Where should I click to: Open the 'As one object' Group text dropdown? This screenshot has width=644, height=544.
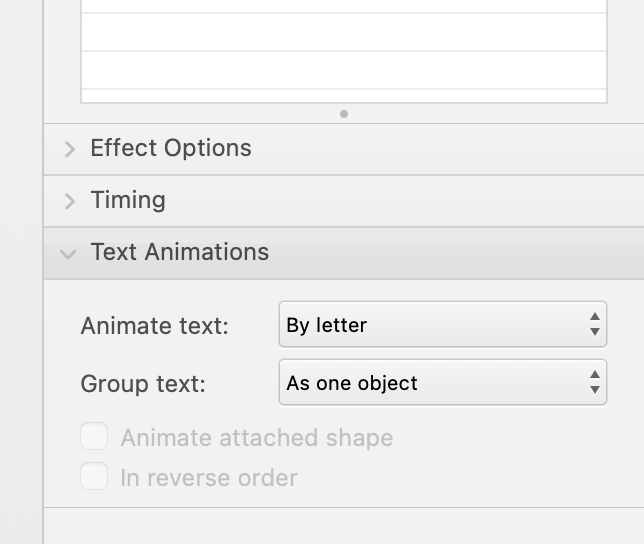(x=443, y=382)
